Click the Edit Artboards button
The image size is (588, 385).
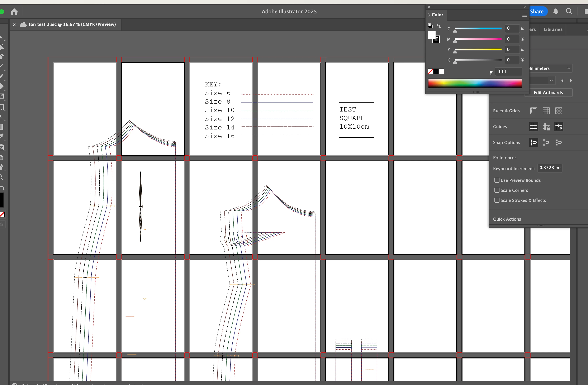[x=548, y=93]
